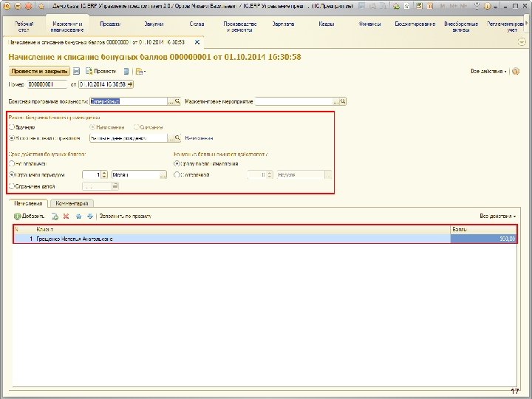The width and height of the screenshot is (532, 399).
Task: Open top Все действия menu
Action: coord(488,71)
